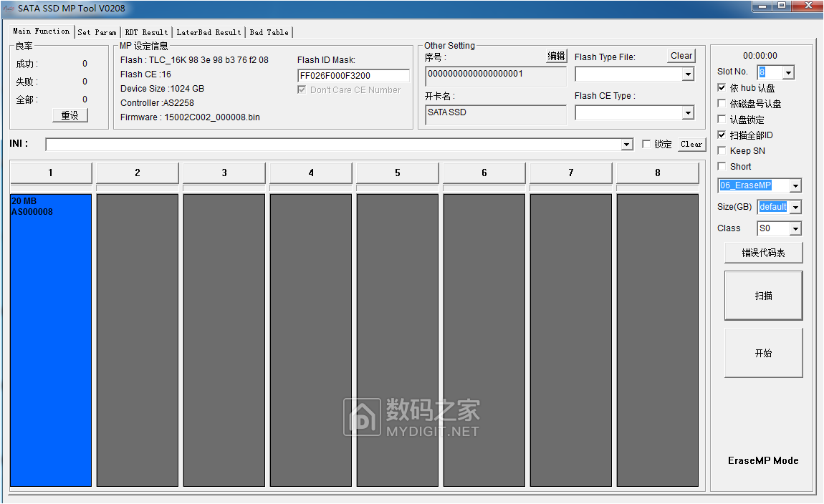Expand the Flash Type File dropdown

point(688,74)
